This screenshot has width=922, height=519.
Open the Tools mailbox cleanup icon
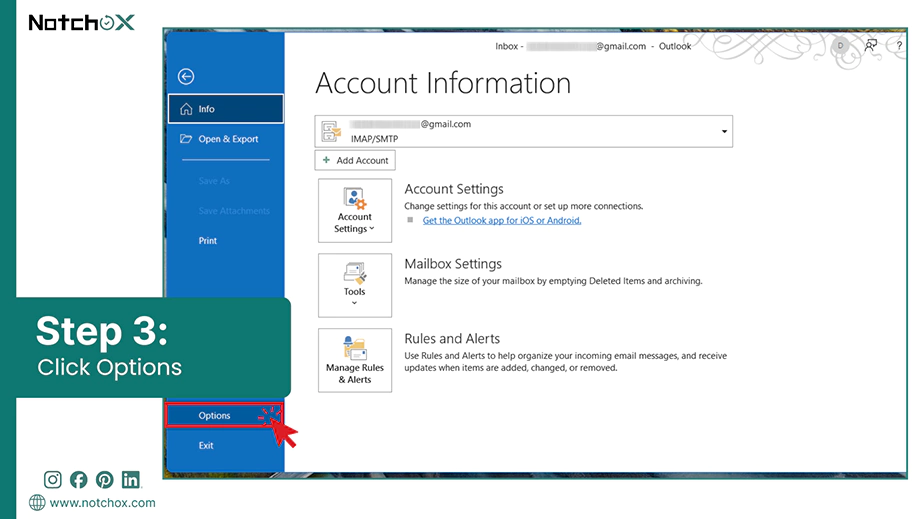pyautogui.click(x=355, y=285)
